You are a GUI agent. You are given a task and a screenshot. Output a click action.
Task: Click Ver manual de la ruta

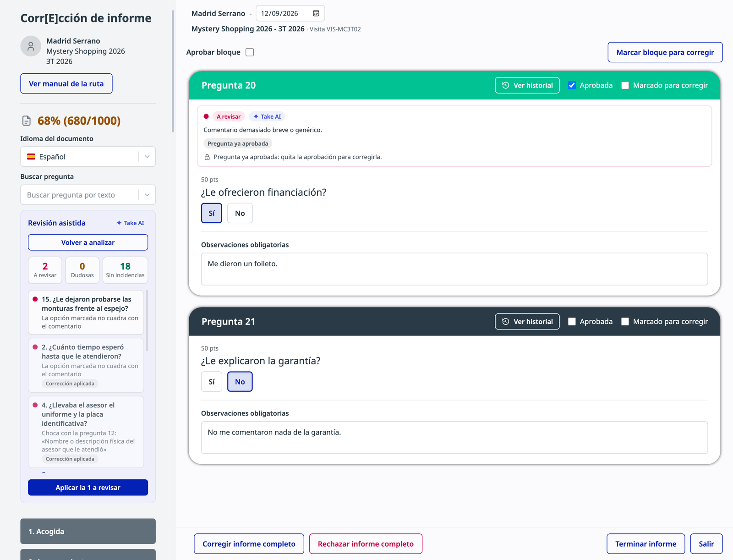[66, 84]
